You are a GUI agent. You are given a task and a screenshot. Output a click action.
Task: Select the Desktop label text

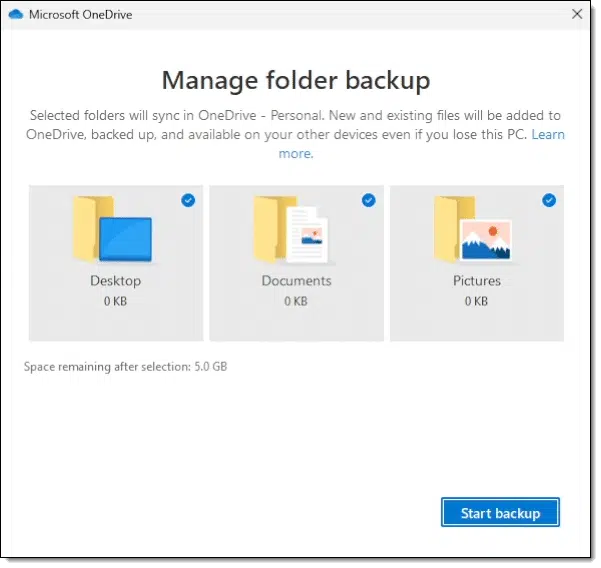116,281
